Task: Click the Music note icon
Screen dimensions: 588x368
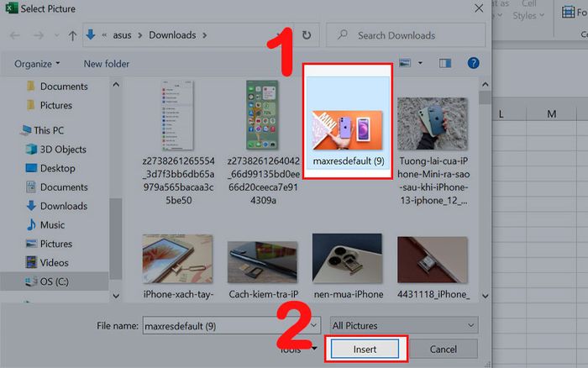Action: pyautogui.click(x=31, y=224)
